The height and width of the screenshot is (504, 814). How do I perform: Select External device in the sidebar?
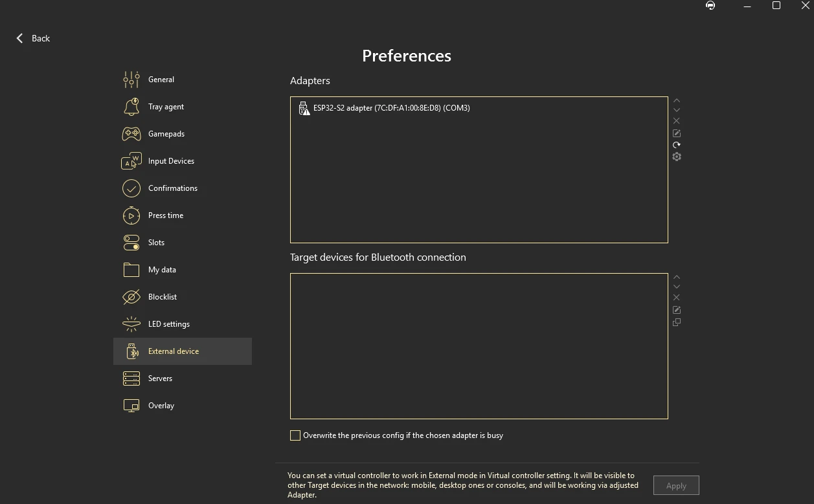coord(182,351)
